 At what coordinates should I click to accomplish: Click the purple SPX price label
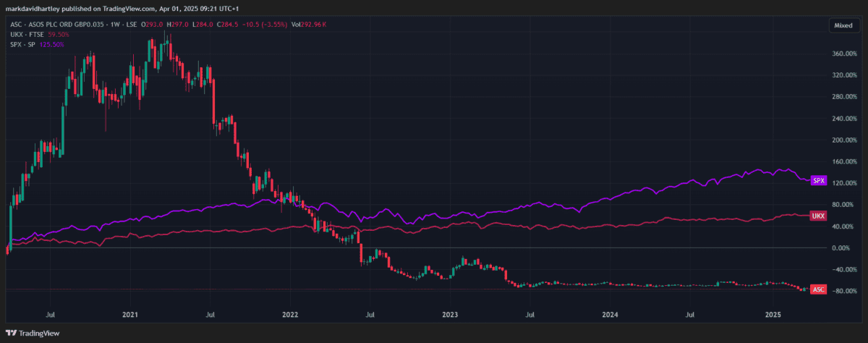tap(819, 180)
